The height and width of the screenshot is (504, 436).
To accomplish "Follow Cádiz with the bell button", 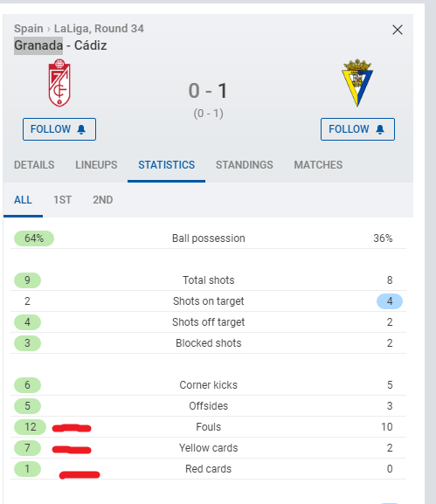I will pyautogui.click(x=357, y=129).
